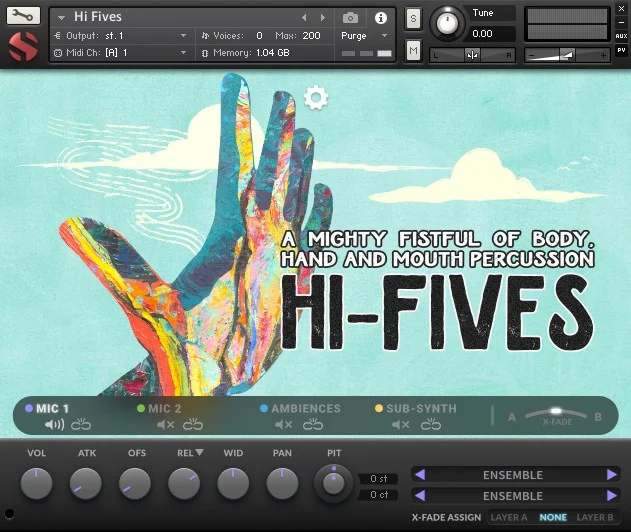631x532 pixels.
Task: Open the wrench instrument edit mode
Action: pos(23,16)
